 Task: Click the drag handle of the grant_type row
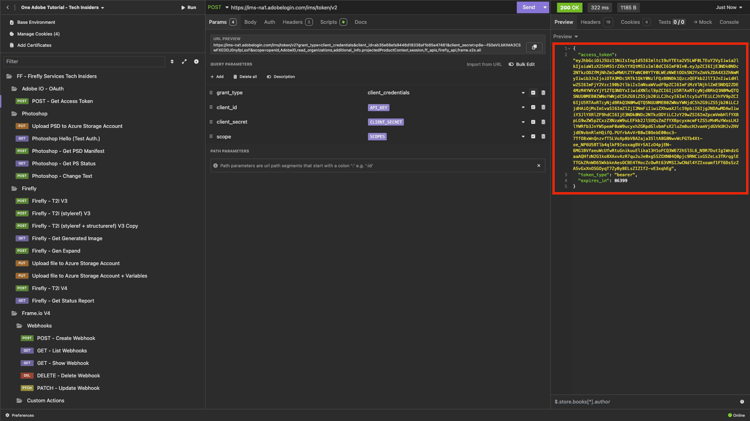tap(211, 93)
